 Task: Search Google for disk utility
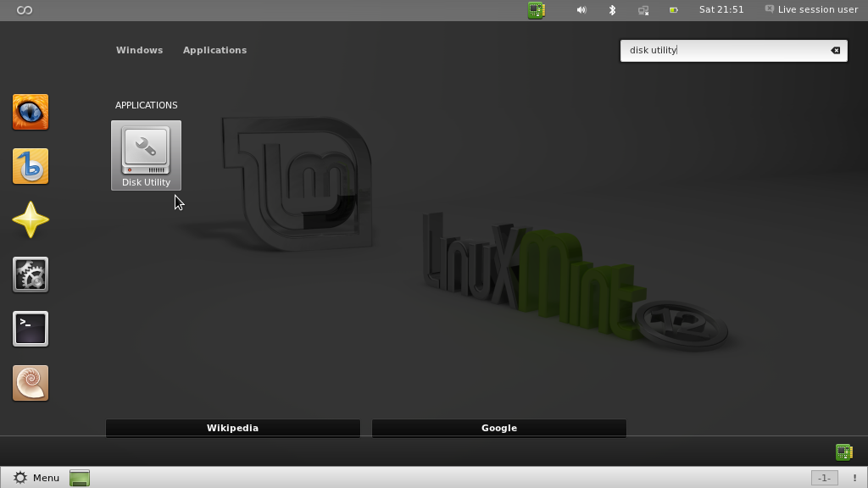click(499, 428)
